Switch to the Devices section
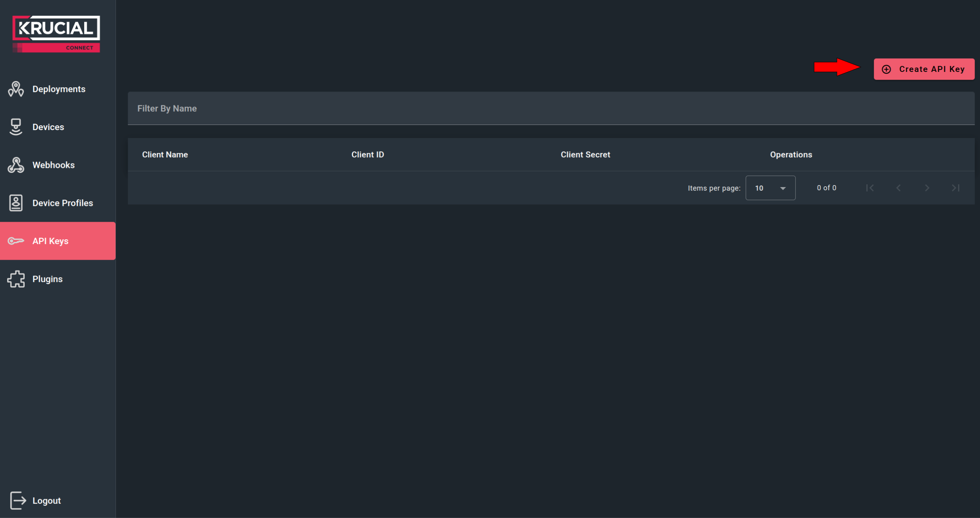This screenshot has height=518, width=980. (x=48, y=127)
